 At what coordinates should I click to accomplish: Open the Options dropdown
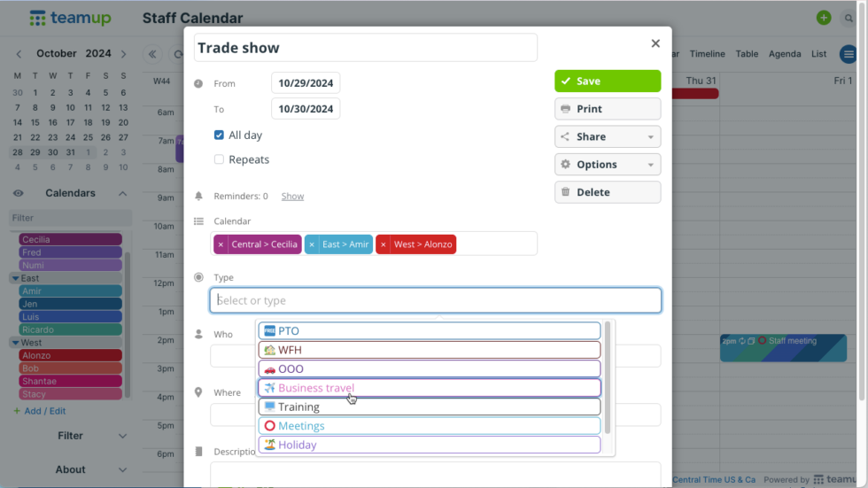tap(607, 165)
